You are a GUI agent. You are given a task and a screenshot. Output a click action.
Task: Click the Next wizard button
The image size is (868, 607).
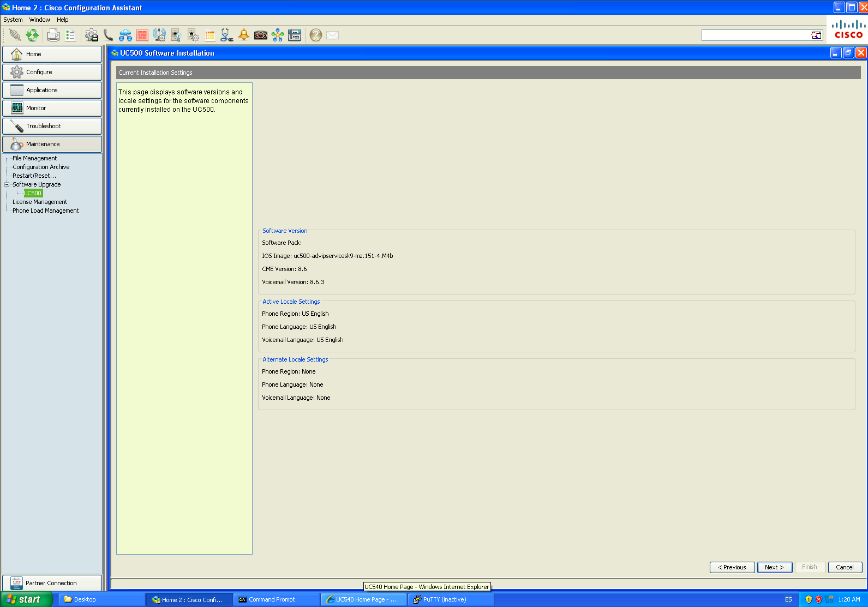pyautogui.click(x=774, y=567)
